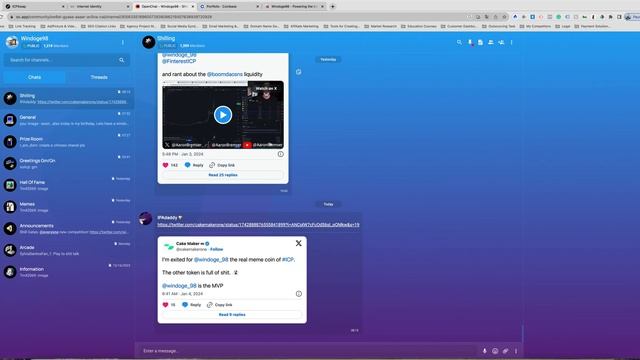Click the @FinterestICP mention in the tweet
This screenshot has width=640, height=360.
pos(179,61)
